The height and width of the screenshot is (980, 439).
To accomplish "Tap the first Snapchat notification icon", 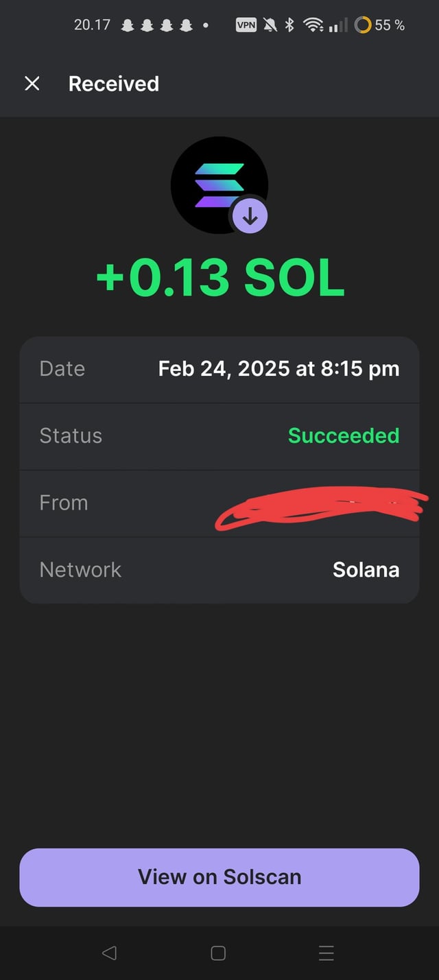I will [x=128, y=25].
